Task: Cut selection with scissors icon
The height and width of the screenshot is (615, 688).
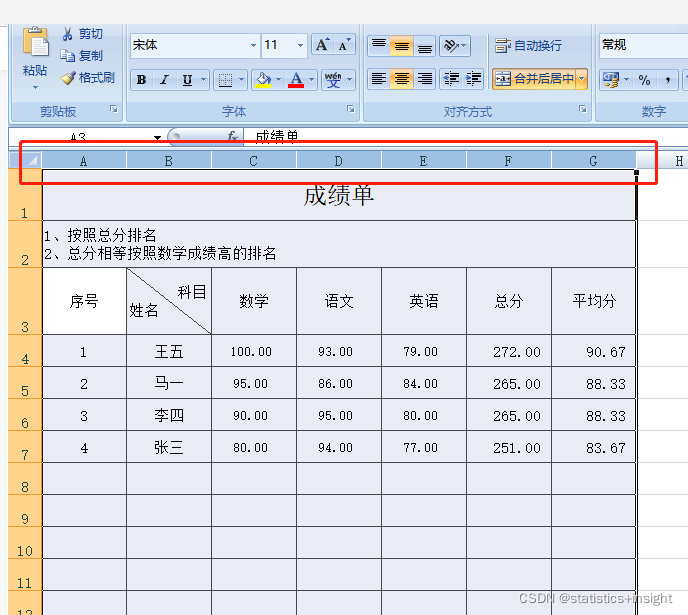Action: point(67,34)
